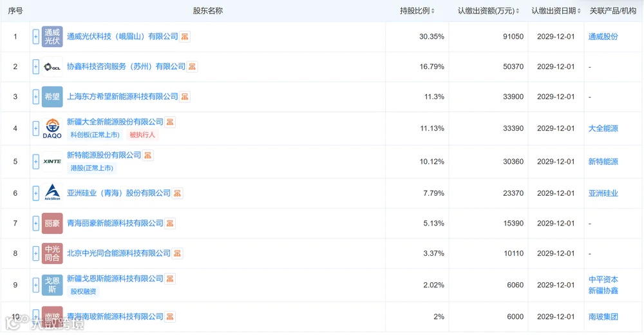Open equity structure icon beside 青海丽豪新能源科技有限公司
Viewport: 644px width, 335px height.
170,223
